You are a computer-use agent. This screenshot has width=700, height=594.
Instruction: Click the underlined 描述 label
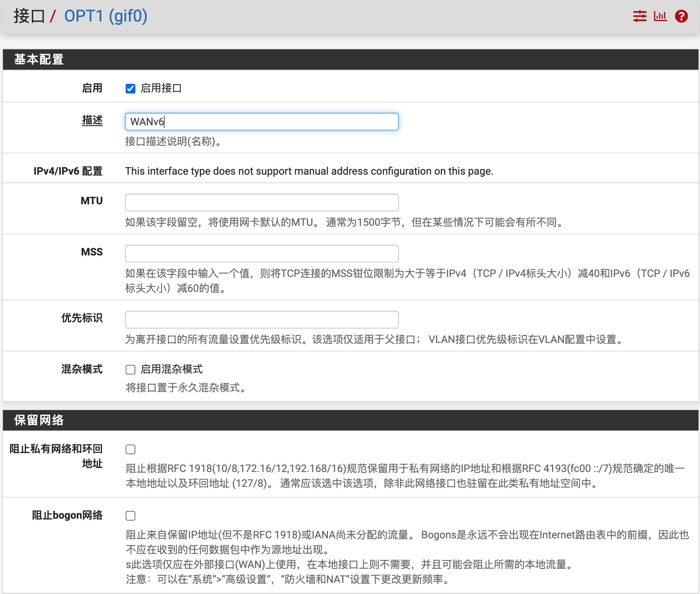(x=92, y=120)
